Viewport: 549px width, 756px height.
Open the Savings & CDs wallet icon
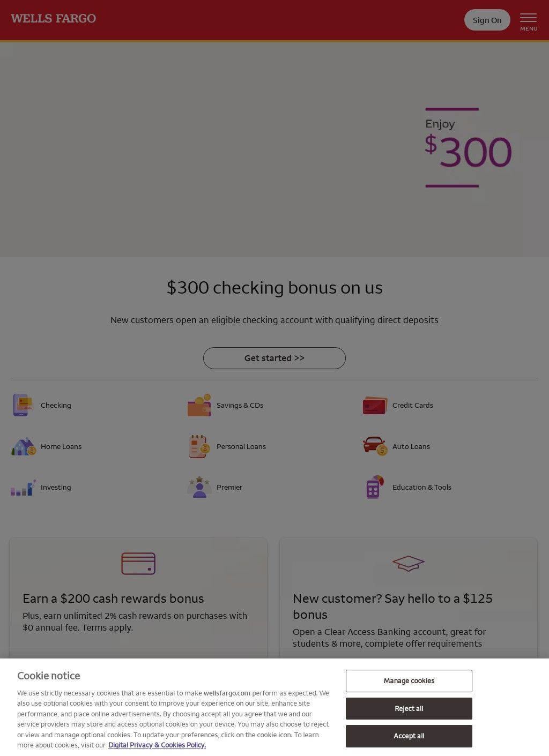pyautogui.click(x=199, y=406)
